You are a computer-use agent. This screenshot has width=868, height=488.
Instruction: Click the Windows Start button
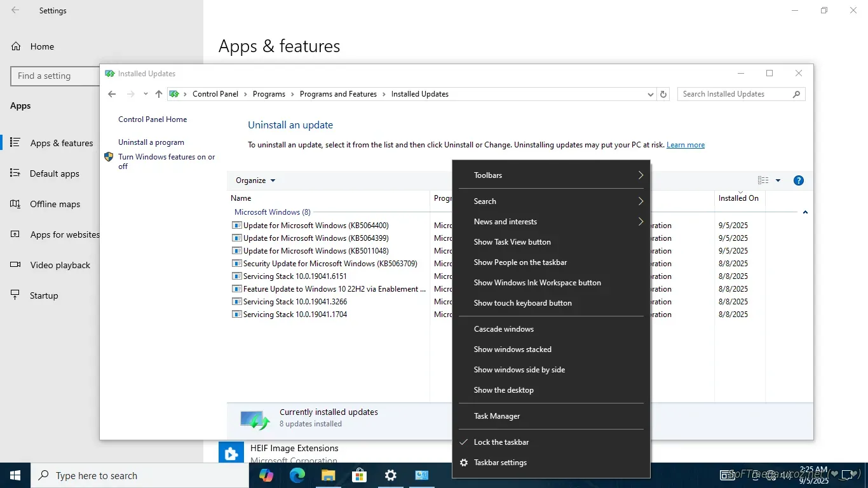tap(15, 475)
